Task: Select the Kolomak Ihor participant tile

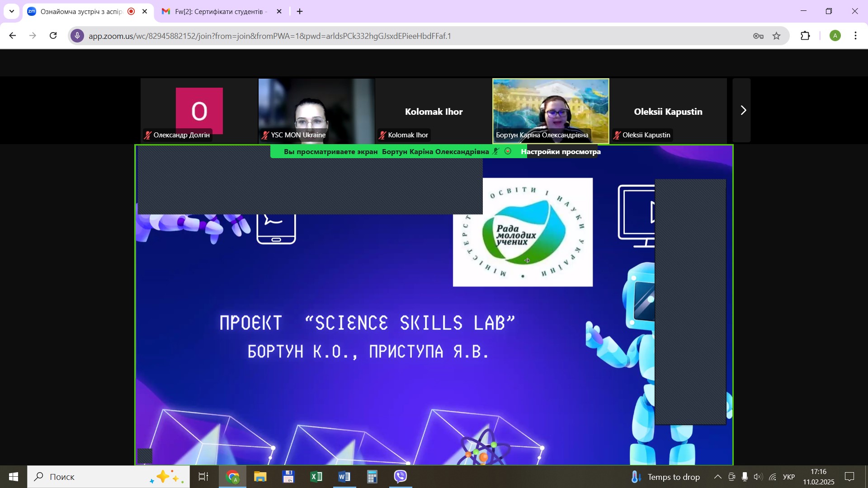Action: 434,111
